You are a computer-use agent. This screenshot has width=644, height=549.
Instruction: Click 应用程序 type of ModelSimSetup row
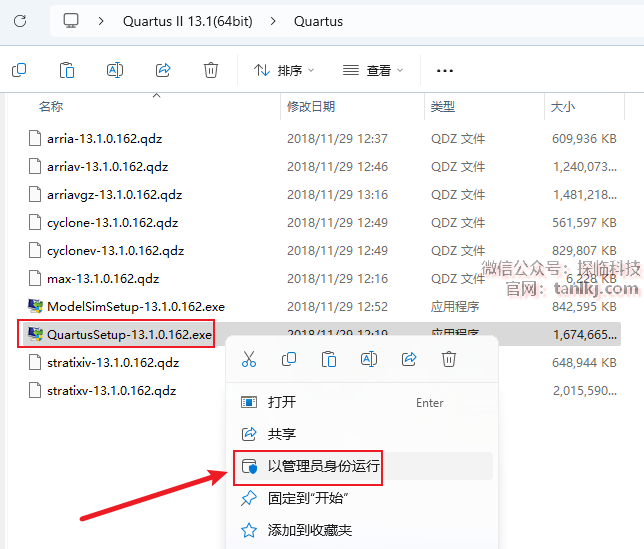coord(455,307)
